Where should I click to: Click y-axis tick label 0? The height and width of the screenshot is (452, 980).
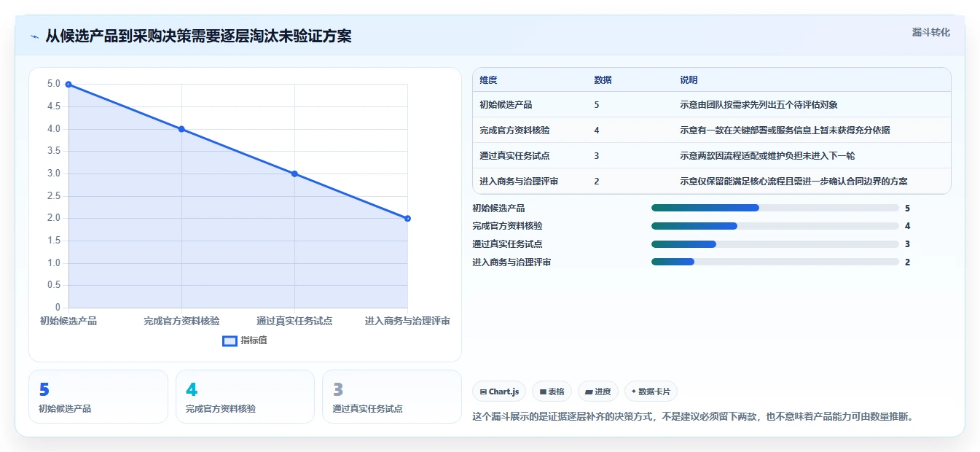[x=58, y=308]
